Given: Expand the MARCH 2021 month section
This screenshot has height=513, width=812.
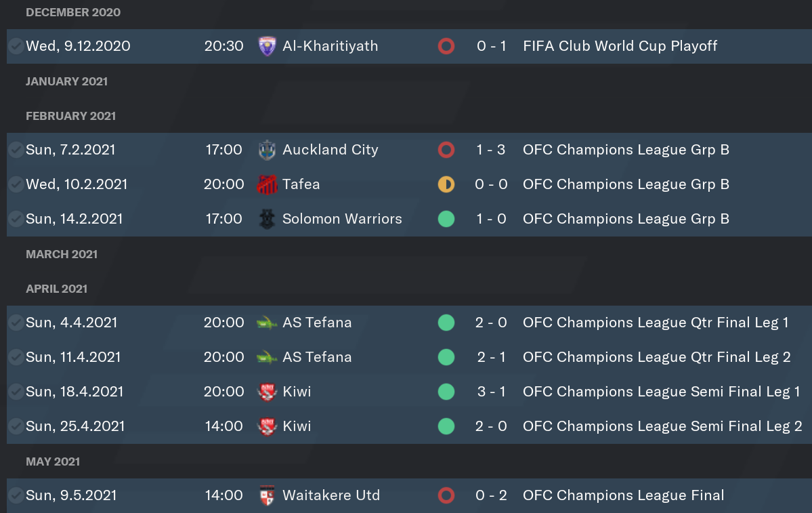Looking at the screenshot, I should coord(62,254).
